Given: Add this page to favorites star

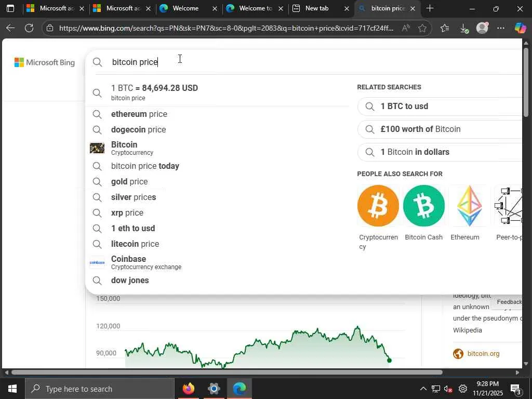Looking at the screenshot, I should click(x=422, y=28).
